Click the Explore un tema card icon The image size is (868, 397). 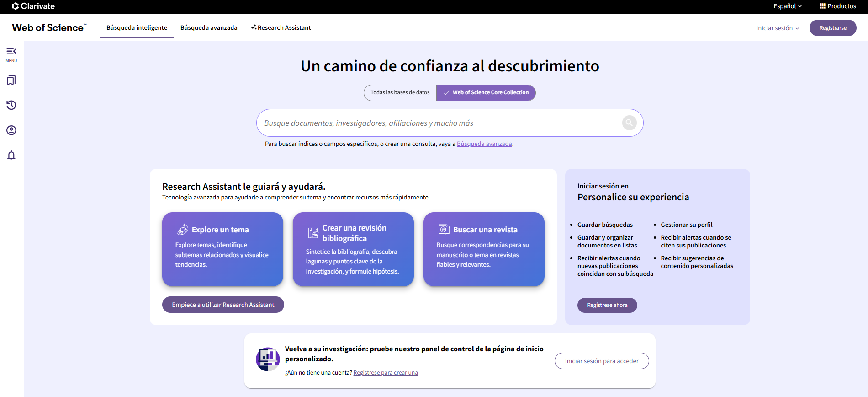(183, 229)
